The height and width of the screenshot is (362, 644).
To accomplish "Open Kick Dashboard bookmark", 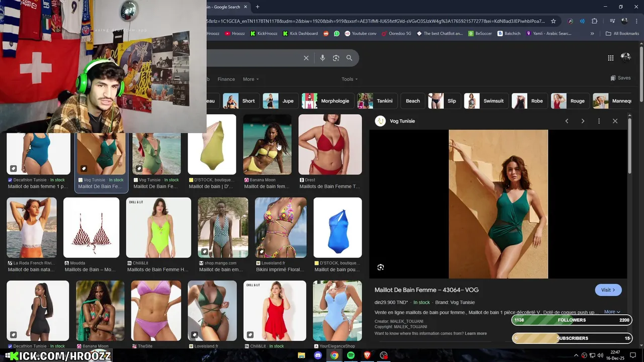I will pos(300,34).
